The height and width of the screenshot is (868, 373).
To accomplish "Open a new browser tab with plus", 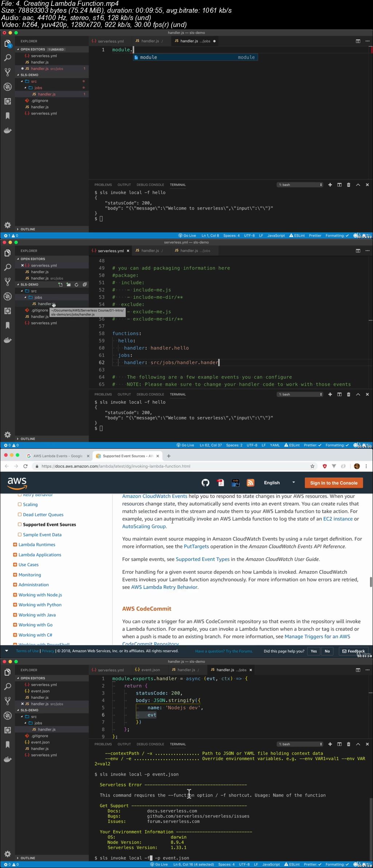I will tap(169, 456).
